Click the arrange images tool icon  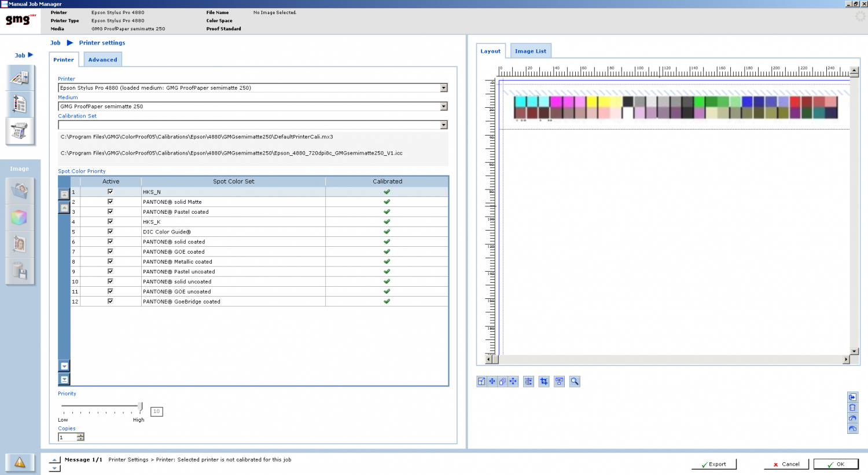click(559, 381)
